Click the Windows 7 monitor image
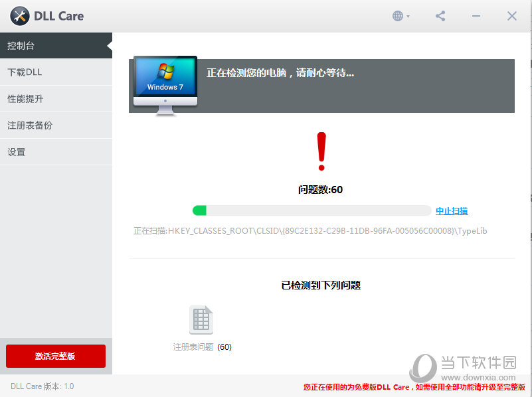The width and height of the screenshot is (532, 397). point(165,86)
